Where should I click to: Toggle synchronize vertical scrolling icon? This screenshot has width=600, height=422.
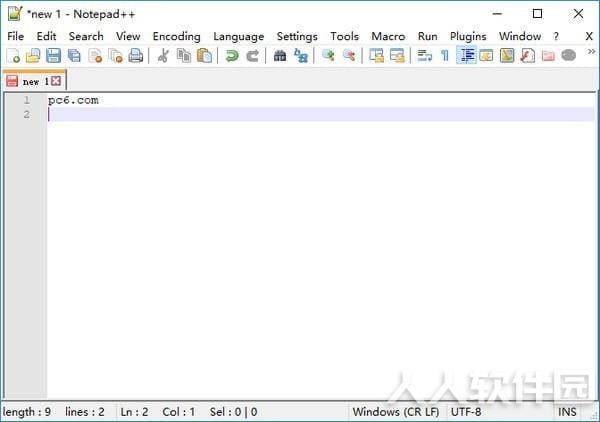(376, 56)
